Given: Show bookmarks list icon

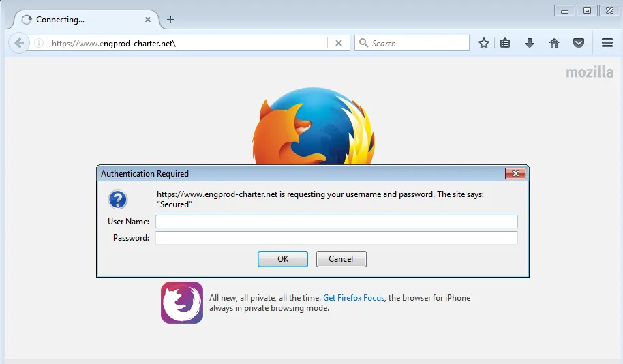Looking at the screenshot, I should pyautogui.click(x=505, y=43).
